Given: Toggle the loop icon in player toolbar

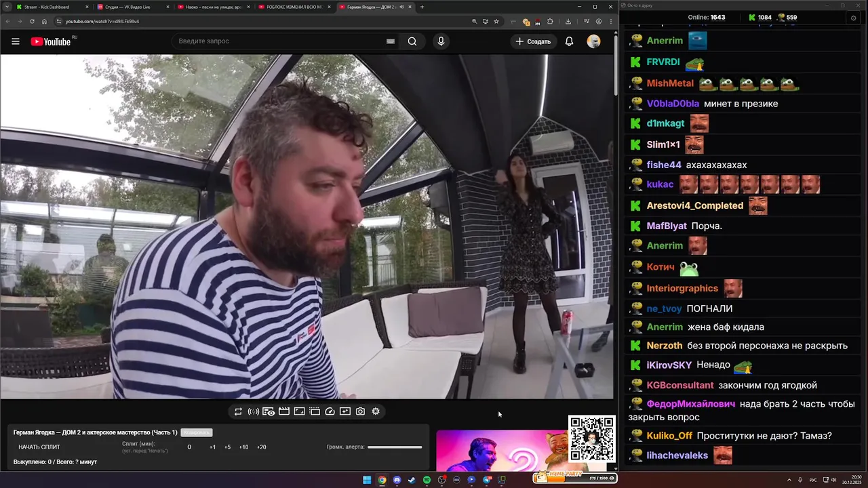Looking at the screenshot, I should click(x=238, y=411).
